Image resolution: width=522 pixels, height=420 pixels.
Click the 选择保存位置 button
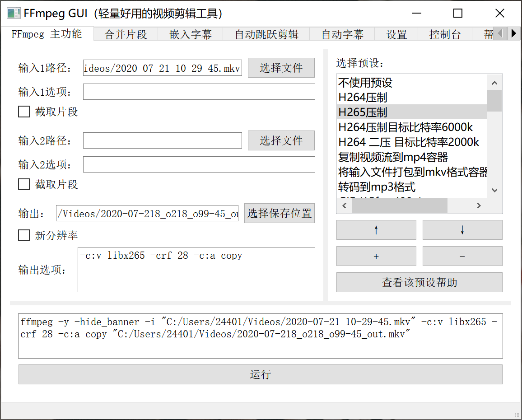coord(280,213)
